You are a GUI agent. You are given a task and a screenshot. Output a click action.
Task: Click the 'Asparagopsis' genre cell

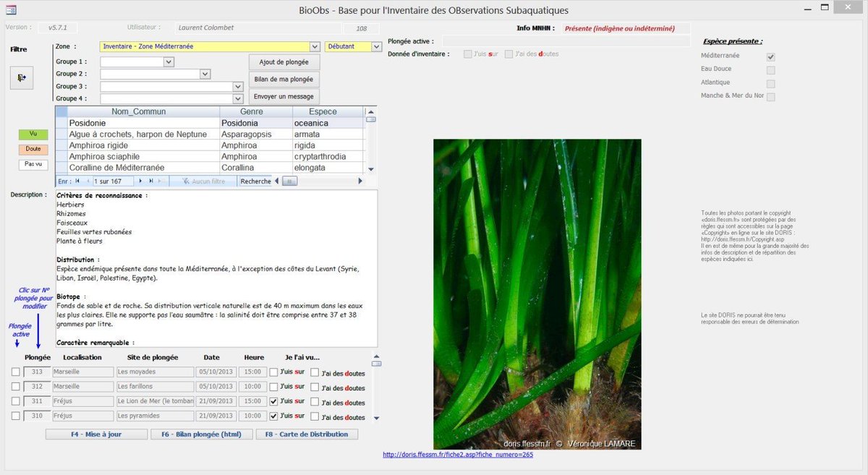point(256,134)
